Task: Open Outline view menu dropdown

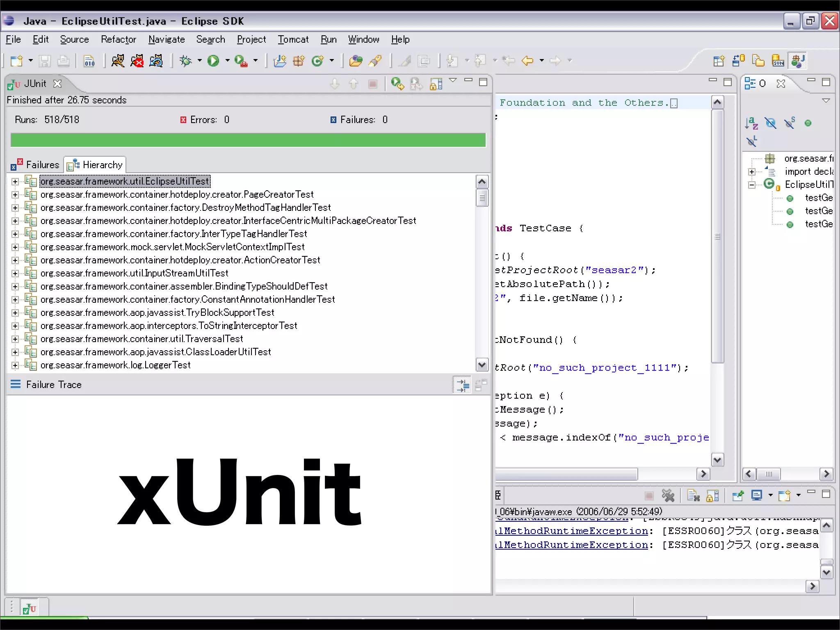Action: (826, 100)
